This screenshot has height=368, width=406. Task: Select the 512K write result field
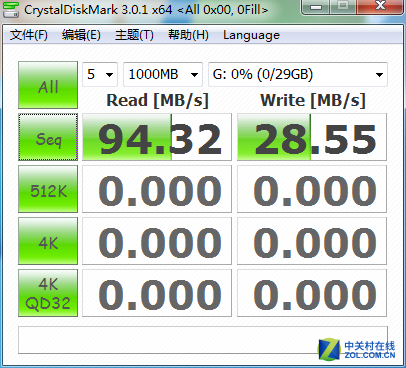(312, 189)
